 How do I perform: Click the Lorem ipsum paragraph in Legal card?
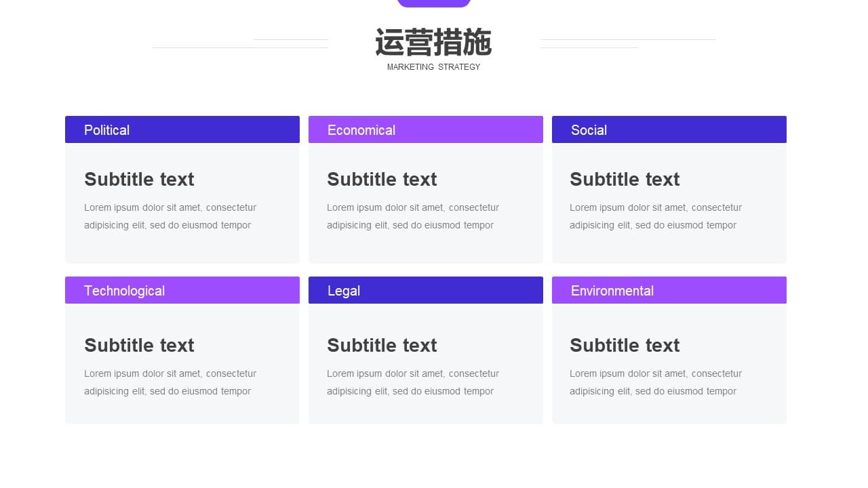pos(413,382)
